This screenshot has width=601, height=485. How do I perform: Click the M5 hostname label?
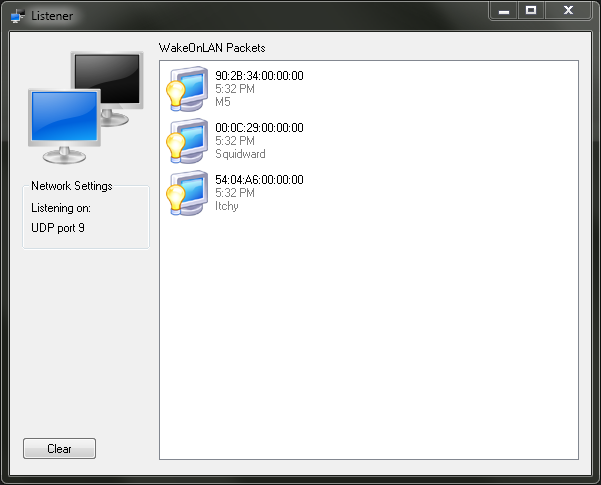coord(223,102)
